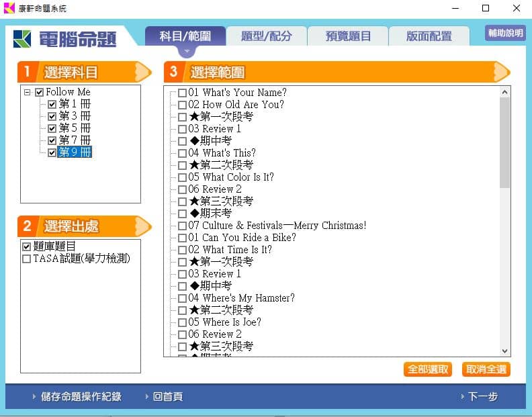Click the scroll up arrow of range list
Image resolution: width=532 pixels, height=417 pixels.
pyautogui.click(x=504, y=92)
